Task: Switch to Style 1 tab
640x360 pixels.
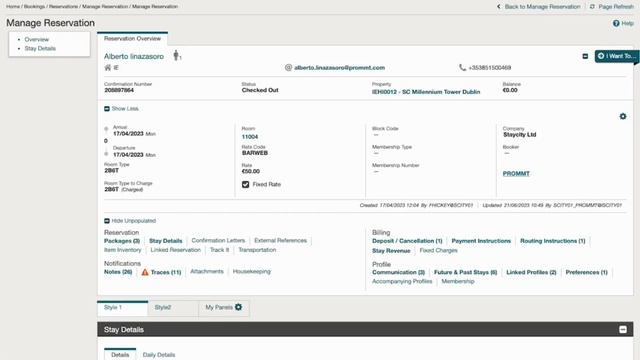Action: point(122,307)
